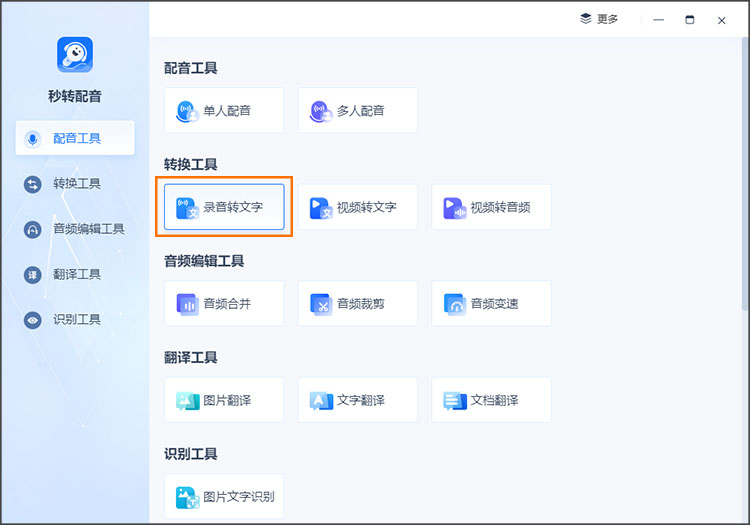Start the 音频合并 tool
The image size is (750, 525).
click(224, 304)
